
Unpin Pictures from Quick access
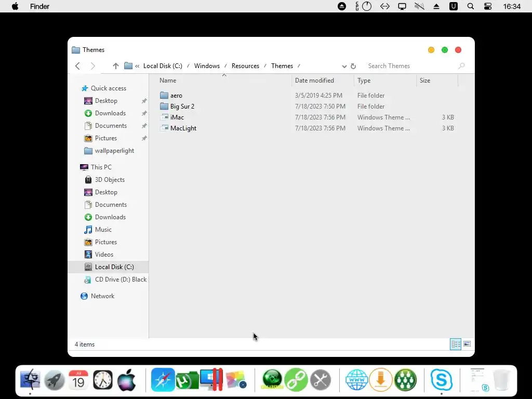[144, 138]
